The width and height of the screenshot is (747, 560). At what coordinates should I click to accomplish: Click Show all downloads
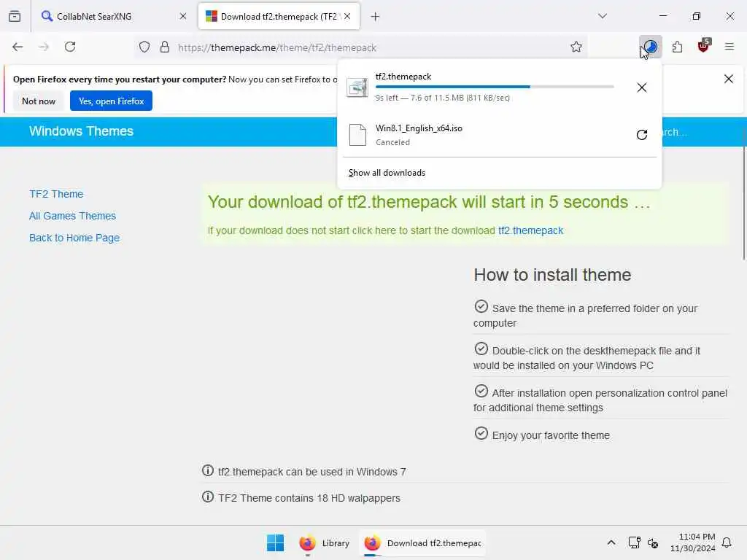click(x=387, y=173)
